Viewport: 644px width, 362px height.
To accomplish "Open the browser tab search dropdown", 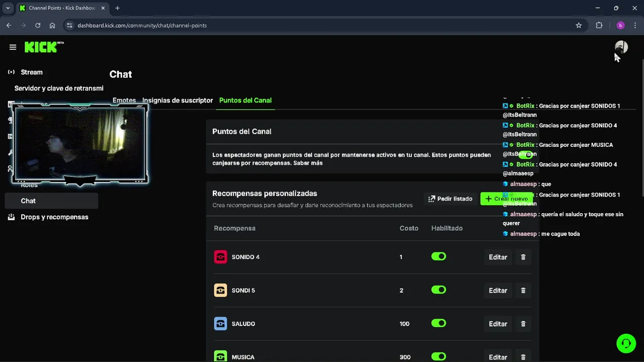I will point(8,8).
